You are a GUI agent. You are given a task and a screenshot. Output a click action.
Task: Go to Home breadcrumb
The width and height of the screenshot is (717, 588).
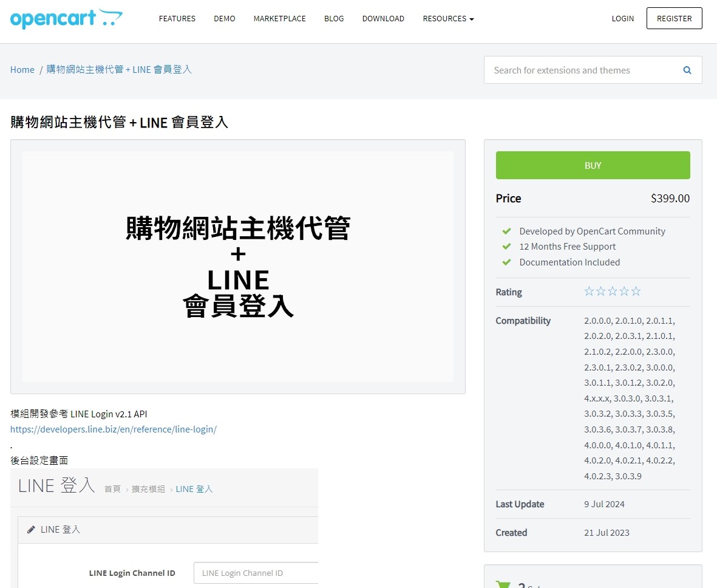(x=22, y=70)
